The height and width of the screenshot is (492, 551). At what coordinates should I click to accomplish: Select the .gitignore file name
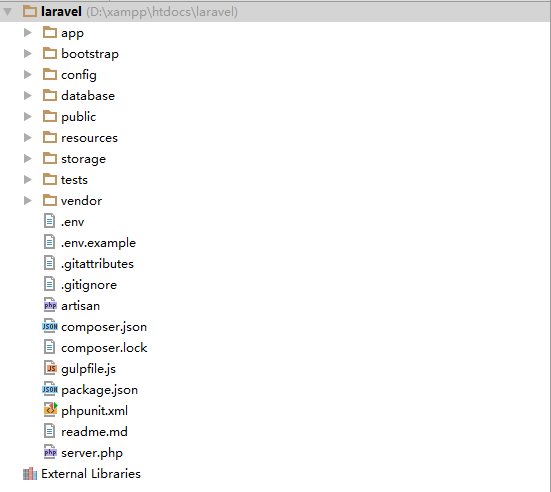click(89, 285)
